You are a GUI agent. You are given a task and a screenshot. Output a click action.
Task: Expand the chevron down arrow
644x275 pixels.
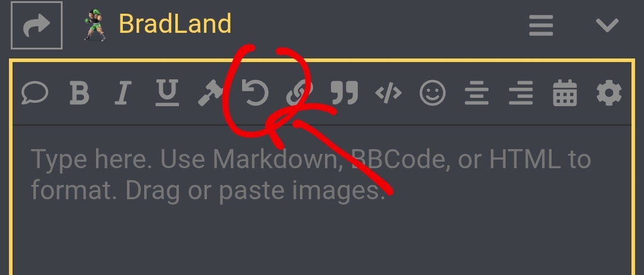[608, 25]
